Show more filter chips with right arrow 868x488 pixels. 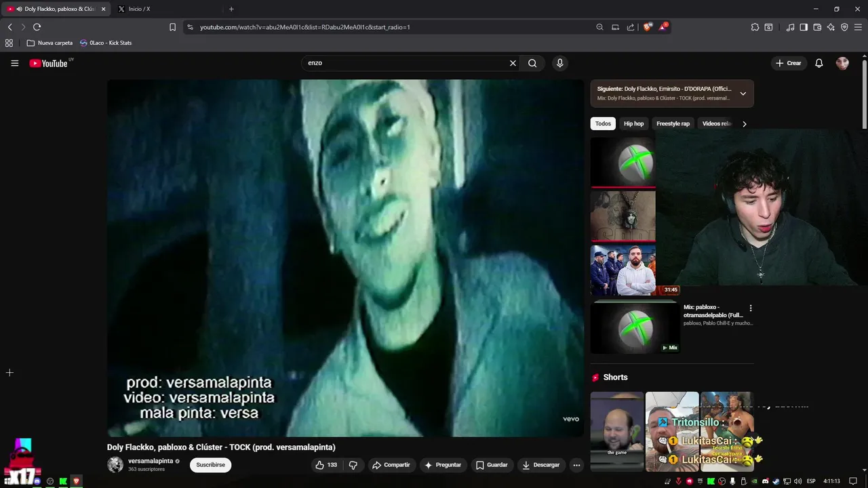744,124
